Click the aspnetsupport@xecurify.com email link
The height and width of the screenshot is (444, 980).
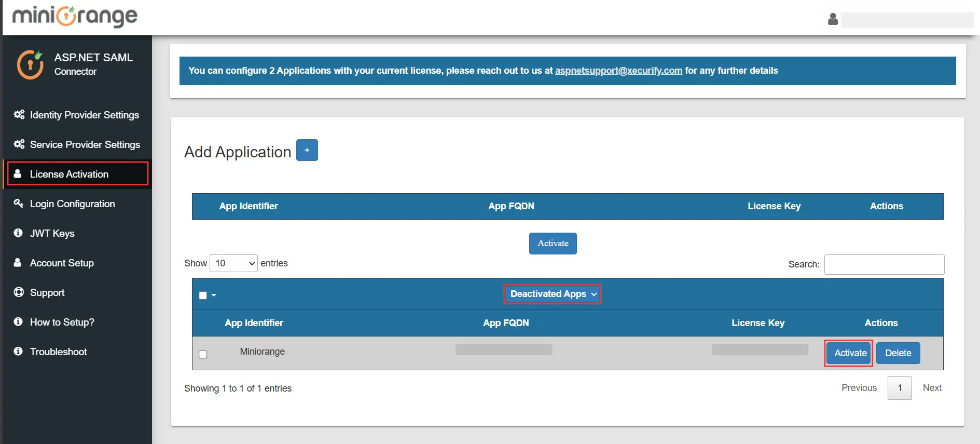[x=618, y=71]
